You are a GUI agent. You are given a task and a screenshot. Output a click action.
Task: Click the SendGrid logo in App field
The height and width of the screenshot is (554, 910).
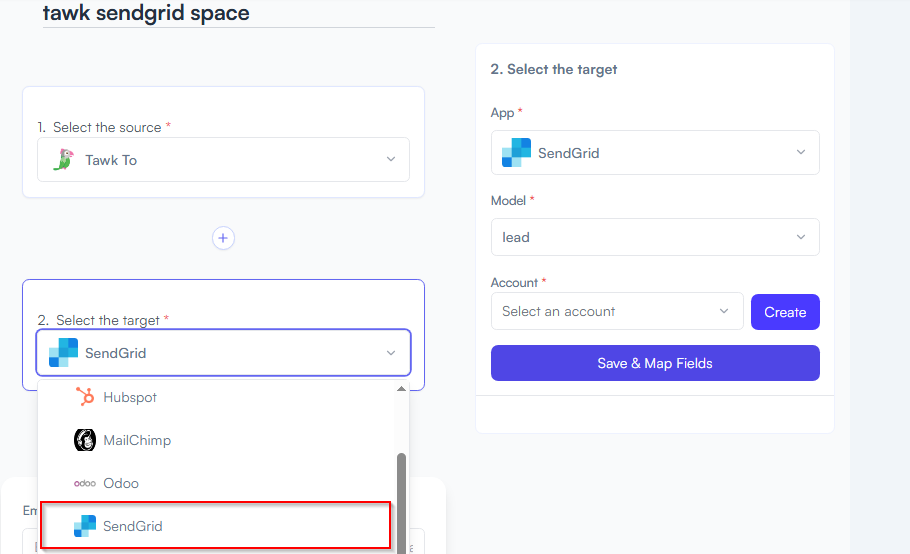[516, 153]
